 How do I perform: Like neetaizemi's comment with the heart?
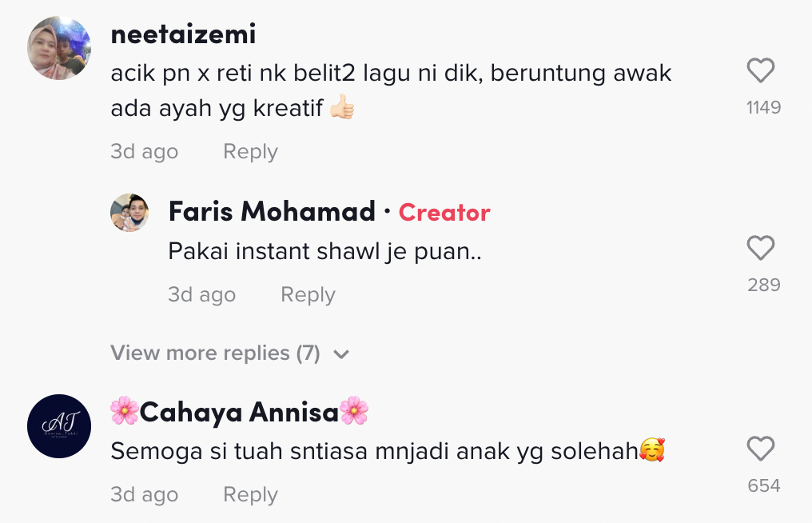(760, 72)
